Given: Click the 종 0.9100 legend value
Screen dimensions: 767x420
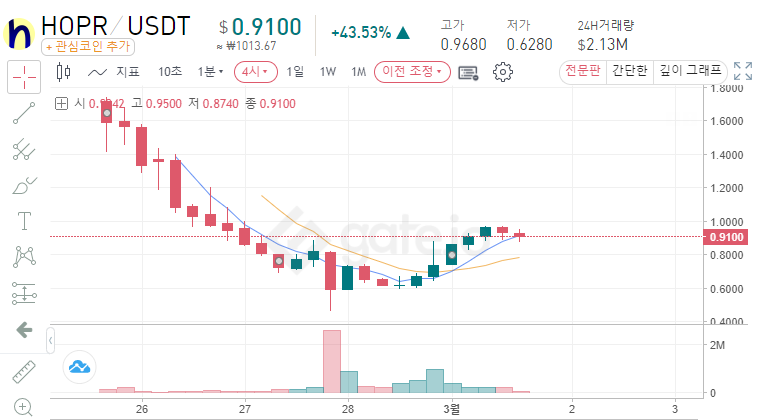Looking at the screenshot, I should tap(271, 104).
